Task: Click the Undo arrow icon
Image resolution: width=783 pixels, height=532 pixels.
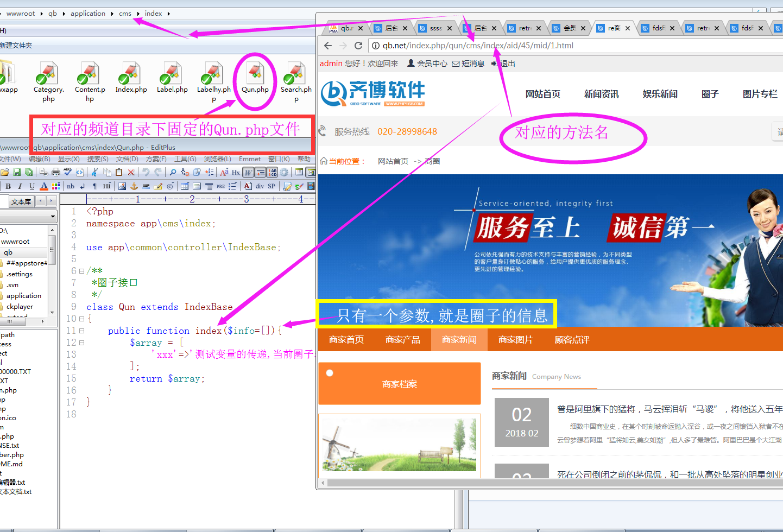Action: [146, 172]
